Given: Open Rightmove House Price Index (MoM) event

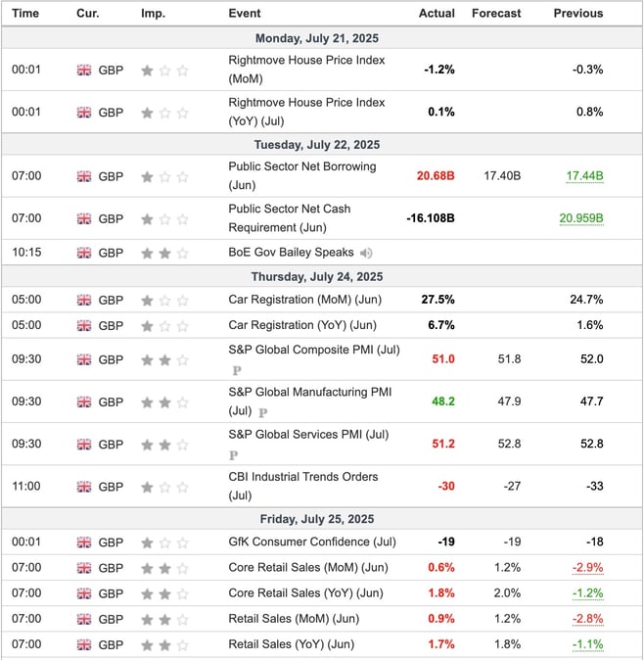Looking at the screenshot, I should pos(306,70).
